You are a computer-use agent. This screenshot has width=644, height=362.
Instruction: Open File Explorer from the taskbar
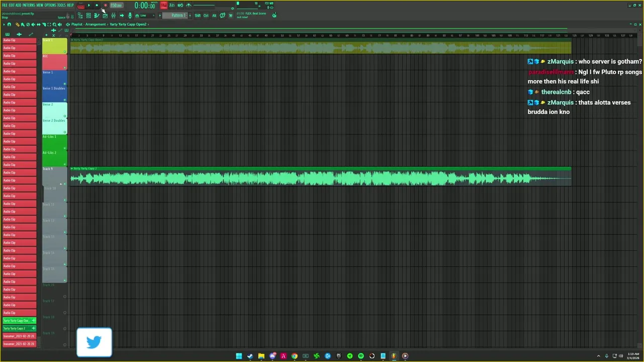pyautogui.click(x=261, y=356)
